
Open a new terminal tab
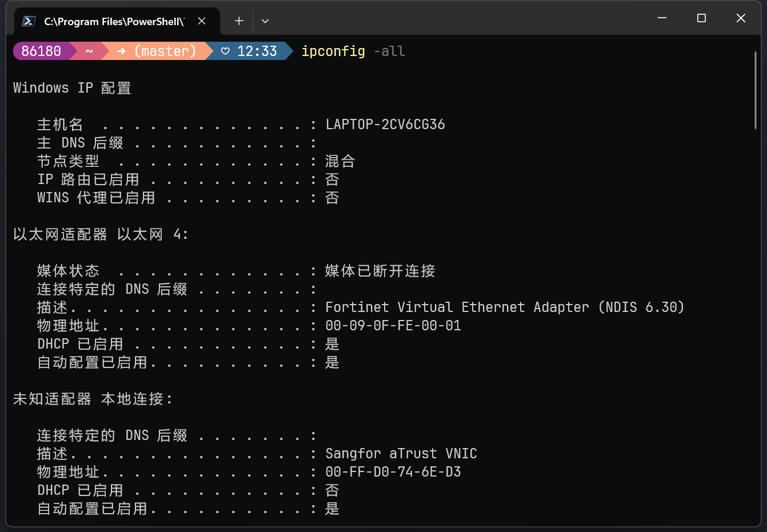(239, 21)
